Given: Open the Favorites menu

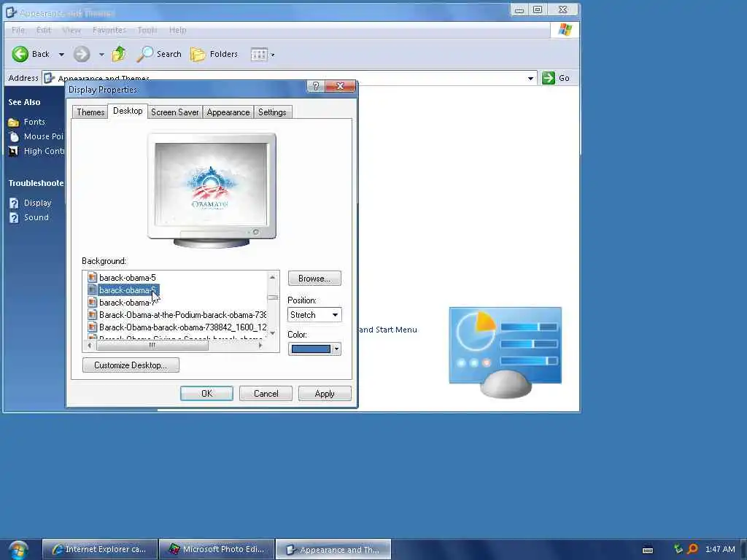Looking at the screenshot, I should 109,30.
